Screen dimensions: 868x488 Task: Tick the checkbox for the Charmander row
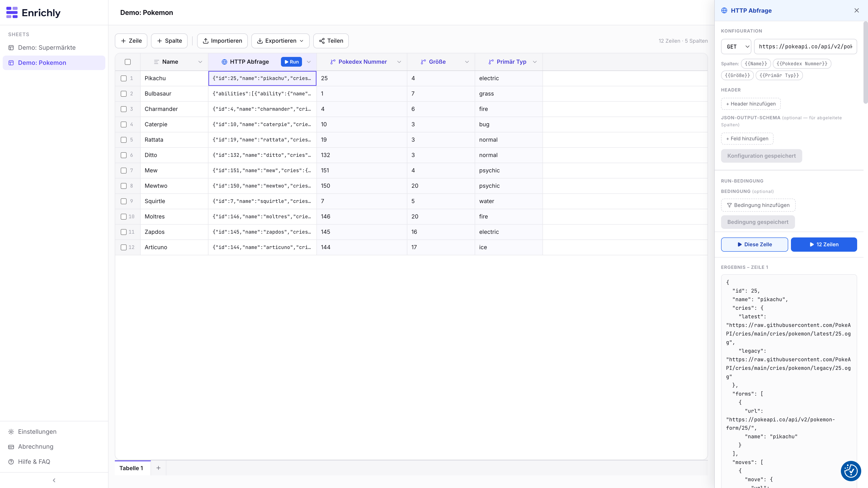coord(124,109)
